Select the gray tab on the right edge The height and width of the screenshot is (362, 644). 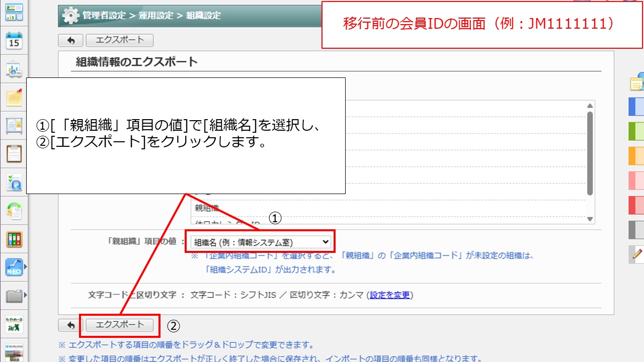click(636, 230)
